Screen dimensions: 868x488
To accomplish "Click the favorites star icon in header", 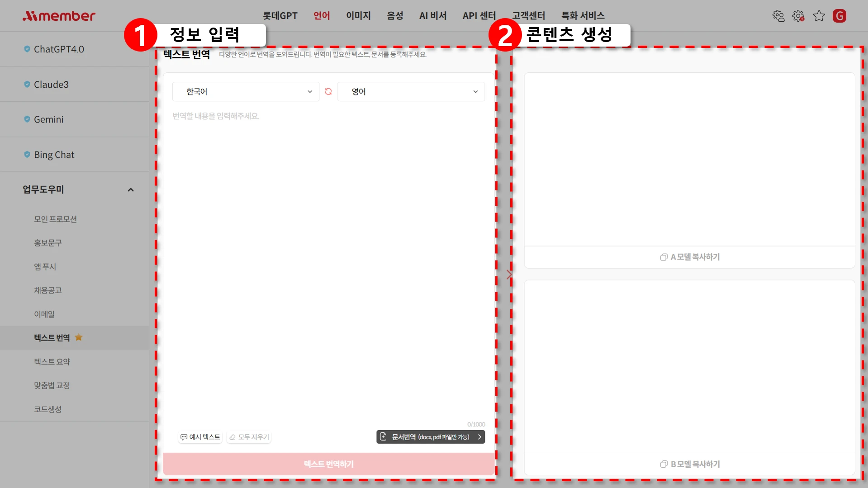I will 819,16.
